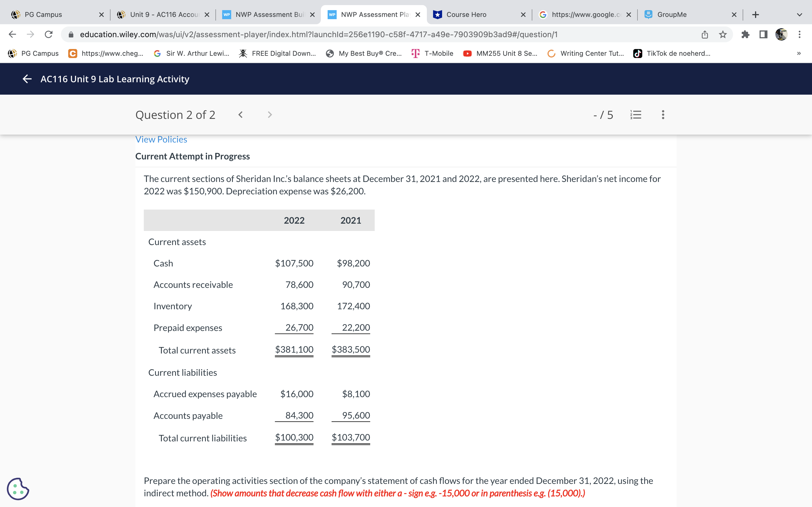Bookmark this page with star icon
812x507 pixels.
pos(723,34)
